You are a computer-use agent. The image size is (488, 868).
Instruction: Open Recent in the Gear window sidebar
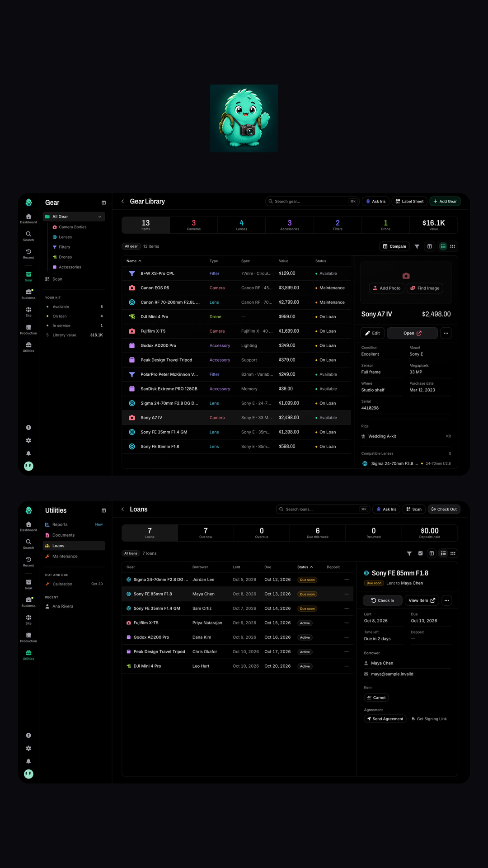(x=28, y=254)
